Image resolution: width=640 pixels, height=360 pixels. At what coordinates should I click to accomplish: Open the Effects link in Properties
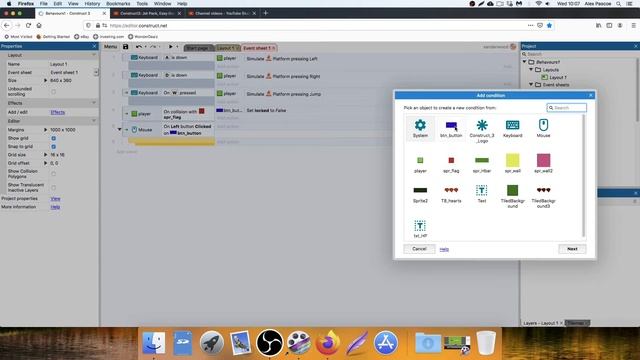point(58,112)
